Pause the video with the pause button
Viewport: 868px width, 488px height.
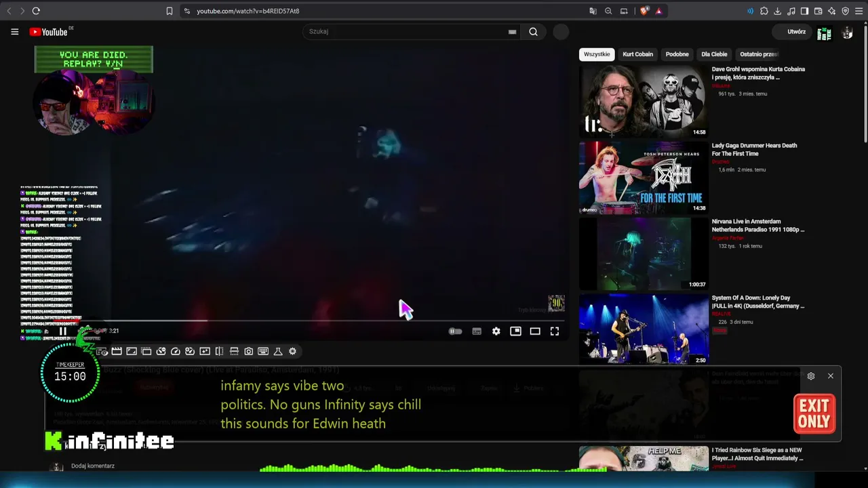tap(62, 331)
